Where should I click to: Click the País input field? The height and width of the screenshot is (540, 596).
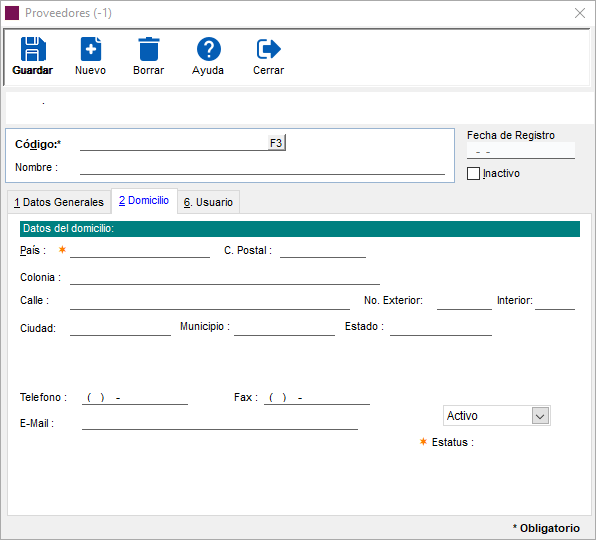point(140,251)
